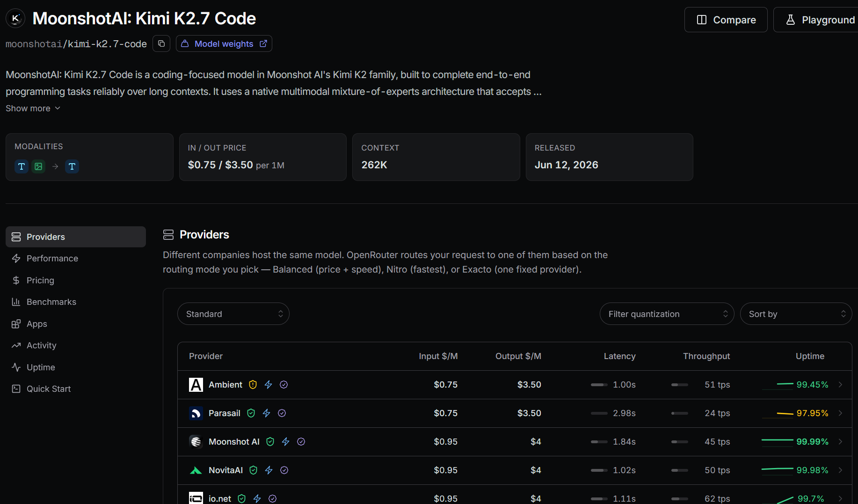Open the Filter quantization dropdown
The image size is (858, 504).
(x=667, y=314)
